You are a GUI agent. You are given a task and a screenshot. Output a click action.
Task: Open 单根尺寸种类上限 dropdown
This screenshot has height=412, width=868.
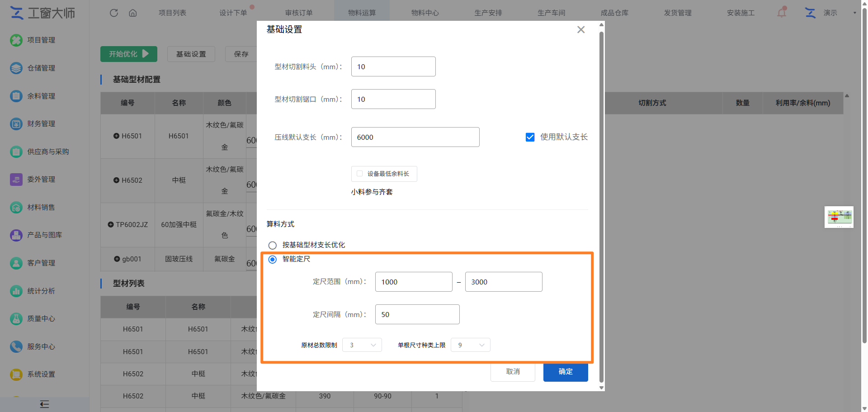click(x=471, y=345)
